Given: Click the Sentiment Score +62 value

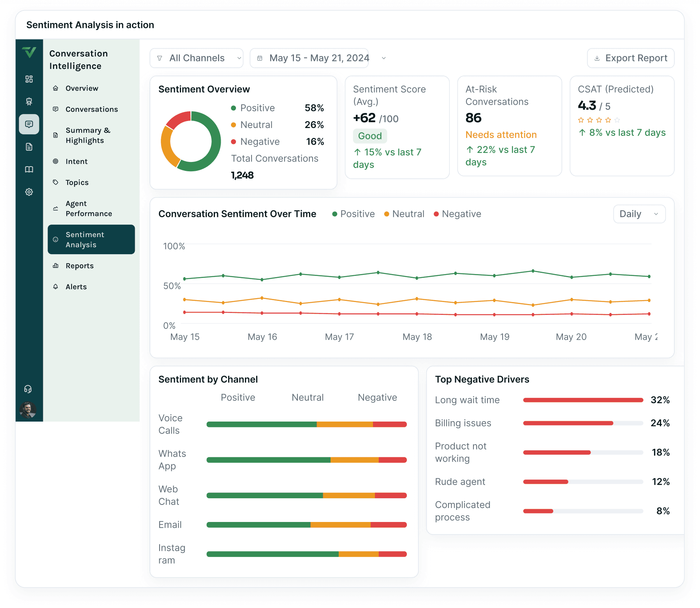Looking at the screenshot, I should point(364,118).
